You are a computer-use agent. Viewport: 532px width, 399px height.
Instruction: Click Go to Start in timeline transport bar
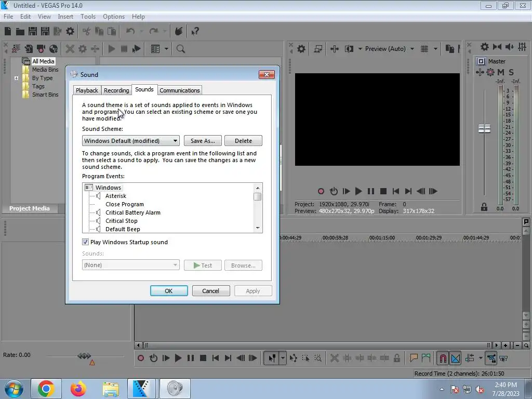point(216,358)
